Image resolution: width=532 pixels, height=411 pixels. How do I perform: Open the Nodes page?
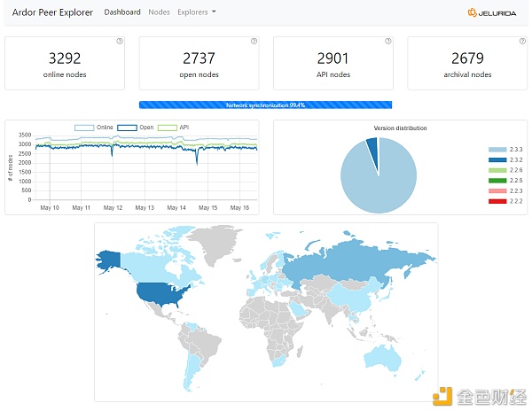coord(159,12)
